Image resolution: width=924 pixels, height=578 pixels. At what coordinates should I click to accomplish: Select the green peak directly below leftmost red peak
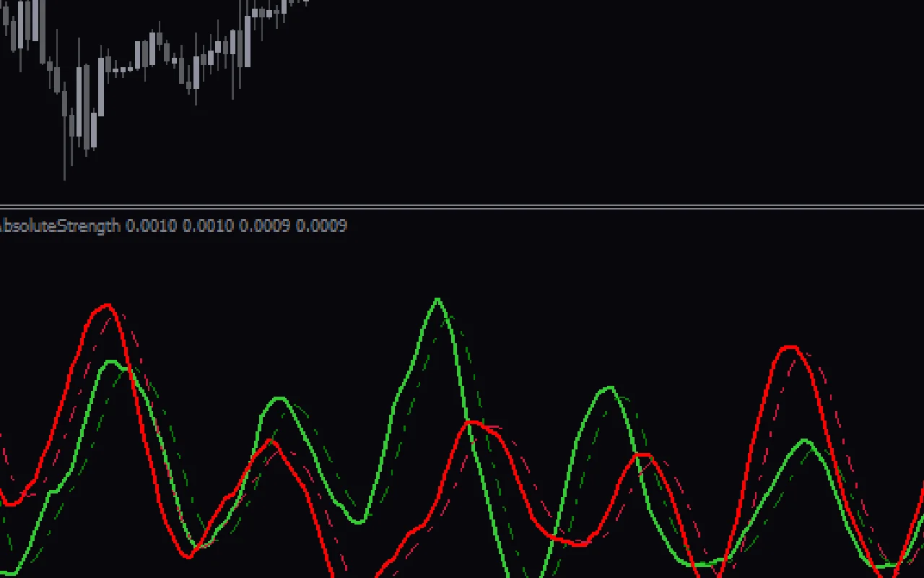click(111, 361)
